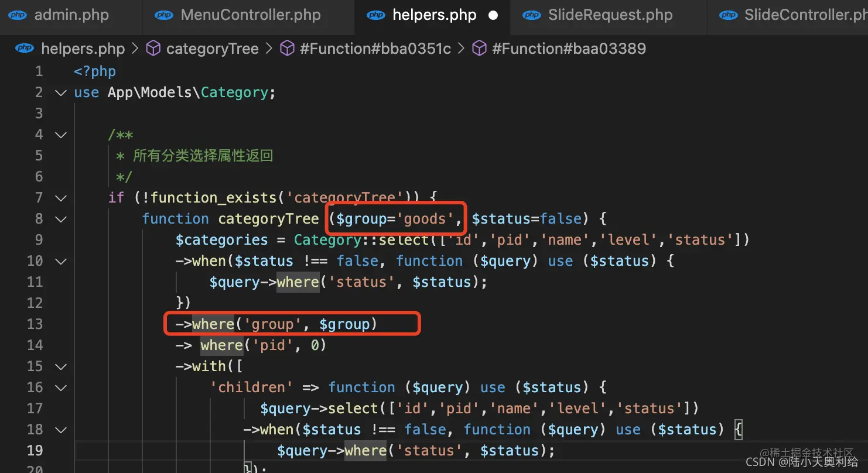Viewport: 868px width, 473px height.
Task: Click line number 19 in the gutter
Action: pyautogui.click(x=35, y=451)
